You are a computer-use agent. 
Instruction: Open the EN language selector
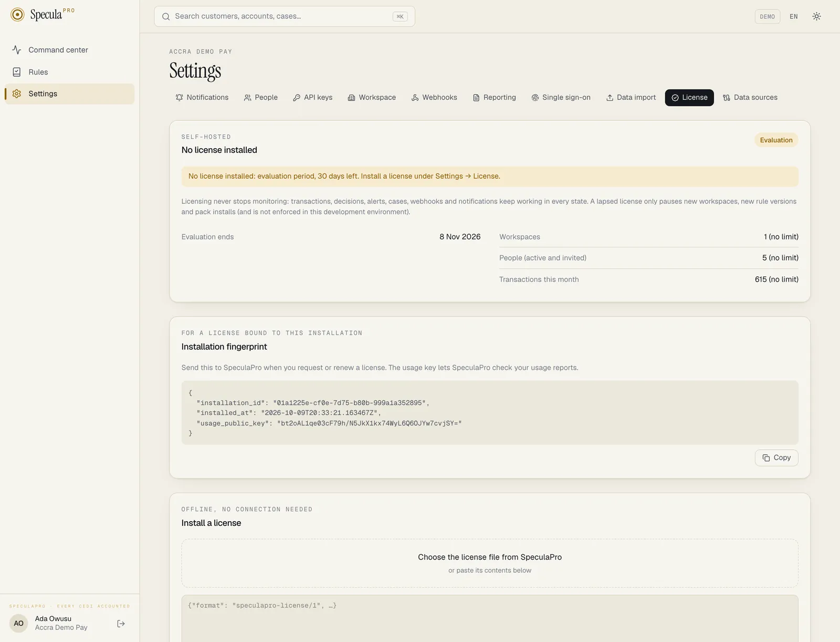coord(793,16)
